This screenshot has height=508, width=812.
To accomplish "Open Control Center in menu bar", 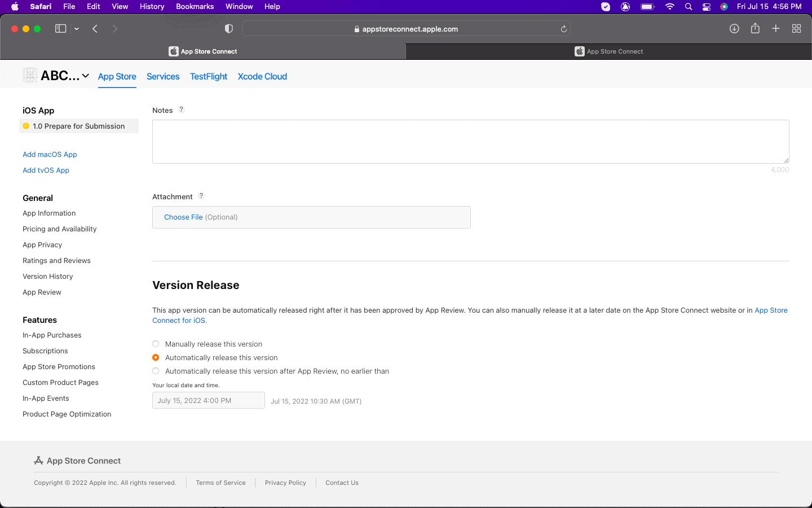I will (707, 7).
